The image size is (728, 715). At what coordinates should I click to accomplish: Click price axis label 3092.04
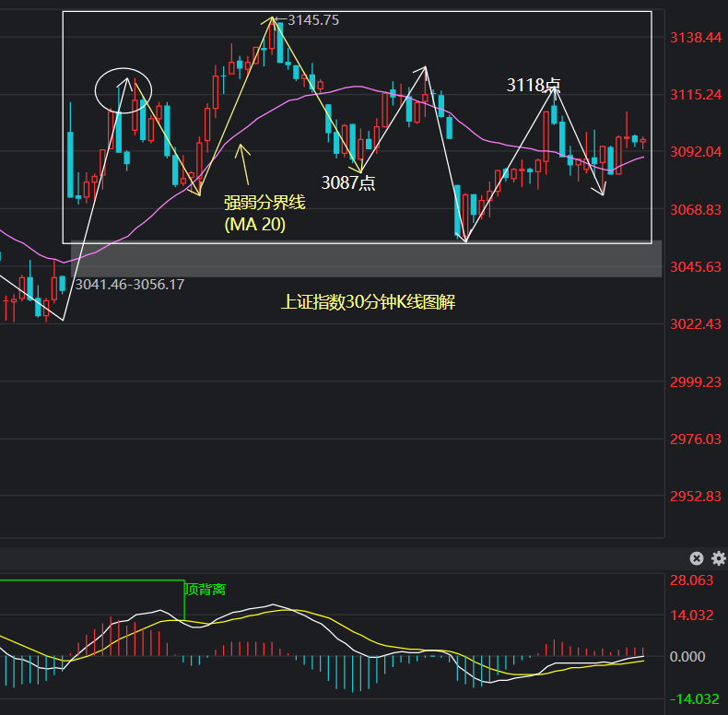point(696,152)
